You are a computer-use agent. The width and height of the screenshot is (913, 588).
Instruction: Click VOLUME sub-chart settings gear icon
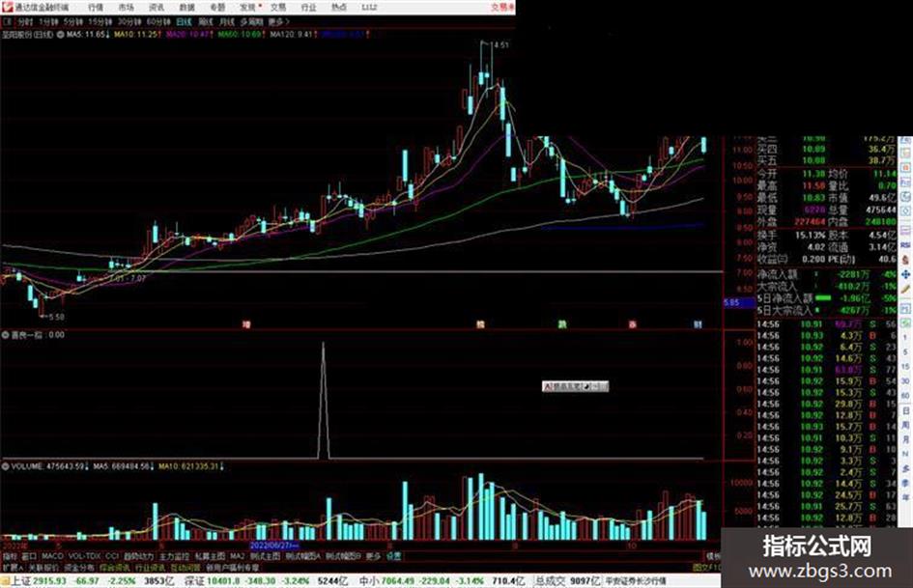(x=5, y=466)
